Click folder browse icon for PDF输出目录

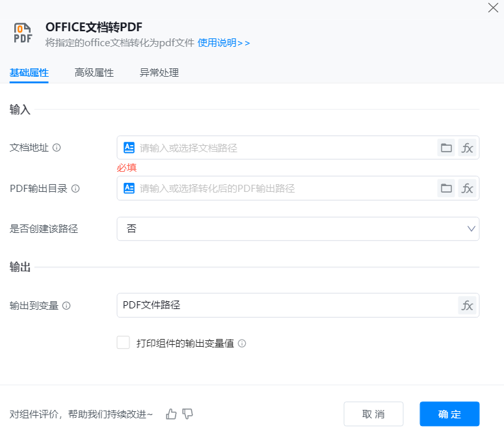(x=446, y=189)
